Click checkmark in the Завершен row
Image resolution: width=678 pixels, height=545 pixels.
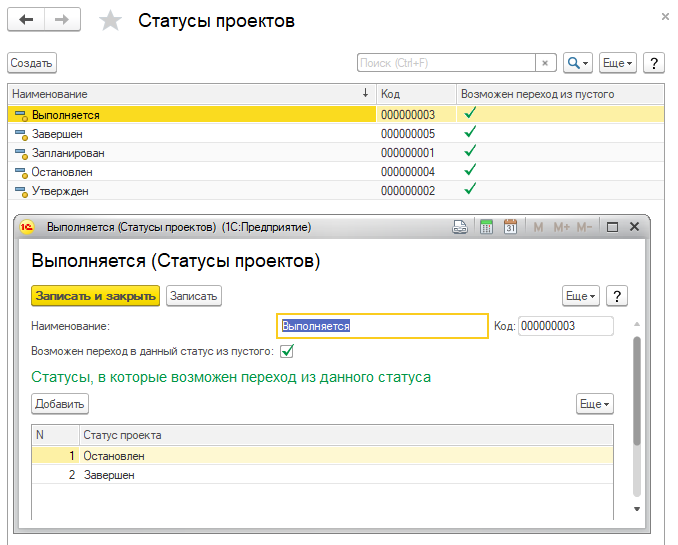(x=470, y=132)
